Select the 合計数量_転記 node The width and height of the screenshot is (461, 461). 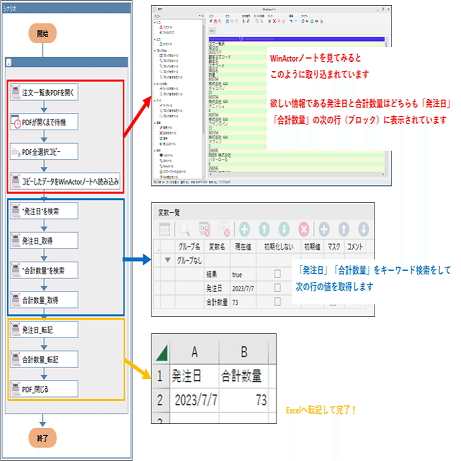click(x=44, y=359)
